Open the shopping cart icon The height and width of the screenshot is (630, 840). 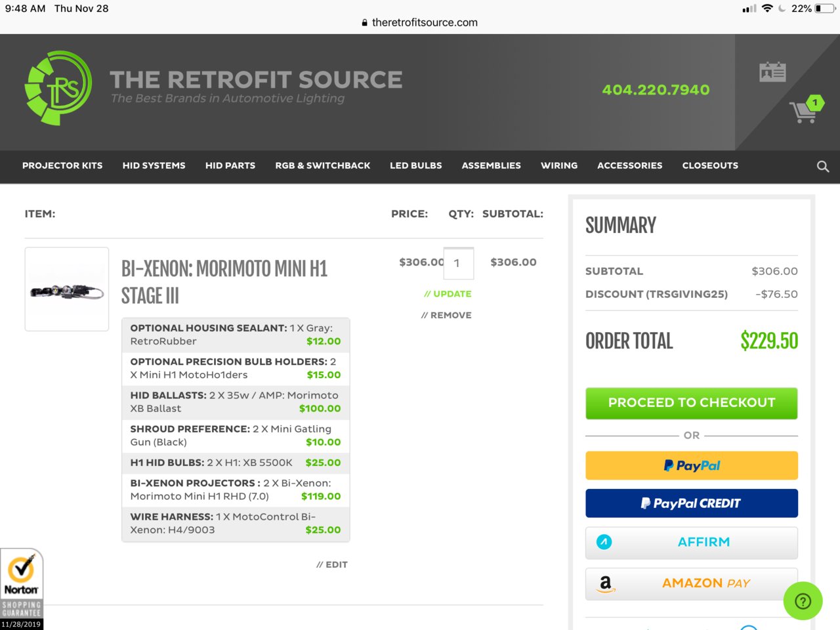point(803,112)
